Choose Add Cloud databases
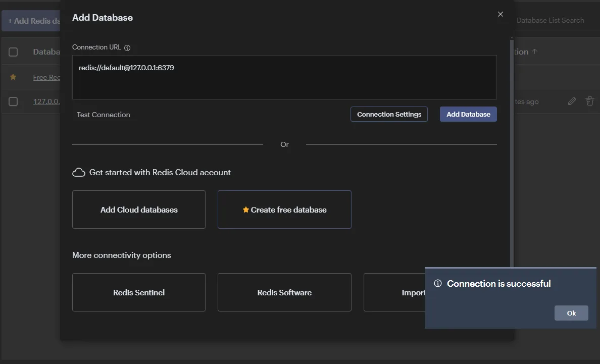 pyautogui.click(x=139, y=210)
